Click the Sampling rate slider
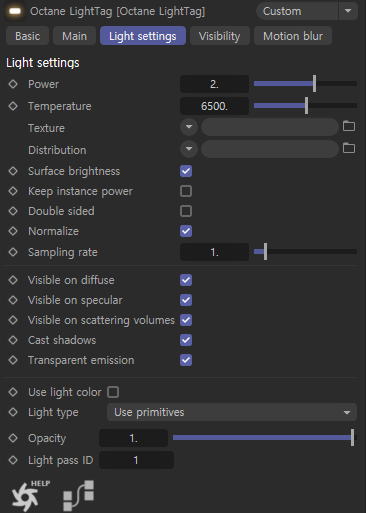Viewport: 366px width, 513px height. coord(305,252)
